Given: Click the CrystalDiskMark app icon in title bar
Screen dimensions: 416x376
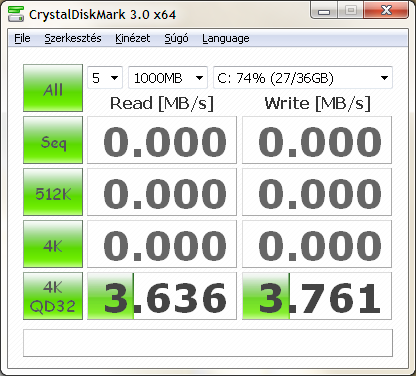Looking at the screenshot, I should tap(16, 14).
